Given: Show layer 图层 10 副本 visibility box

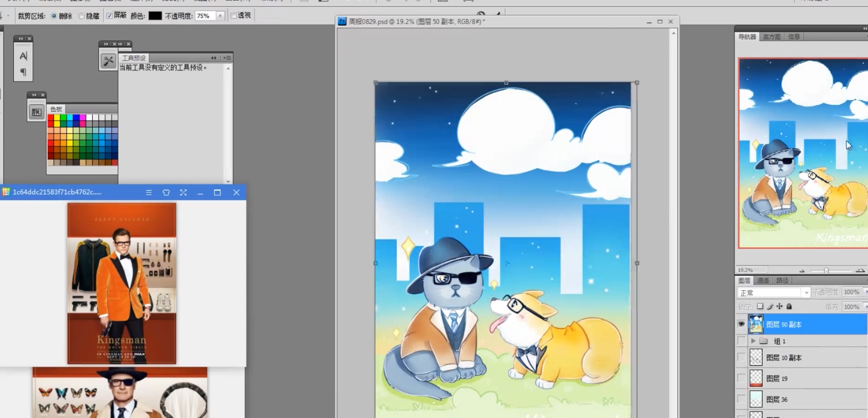Looking at the screenshot, I should [x=741, y=357].
